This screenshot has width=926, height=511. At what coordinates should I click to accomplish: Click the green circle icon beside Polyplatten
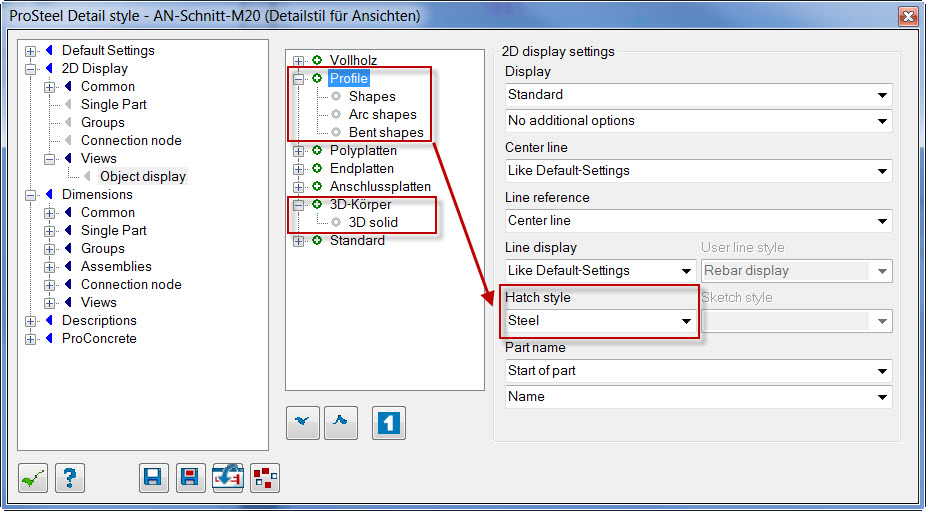318,151
